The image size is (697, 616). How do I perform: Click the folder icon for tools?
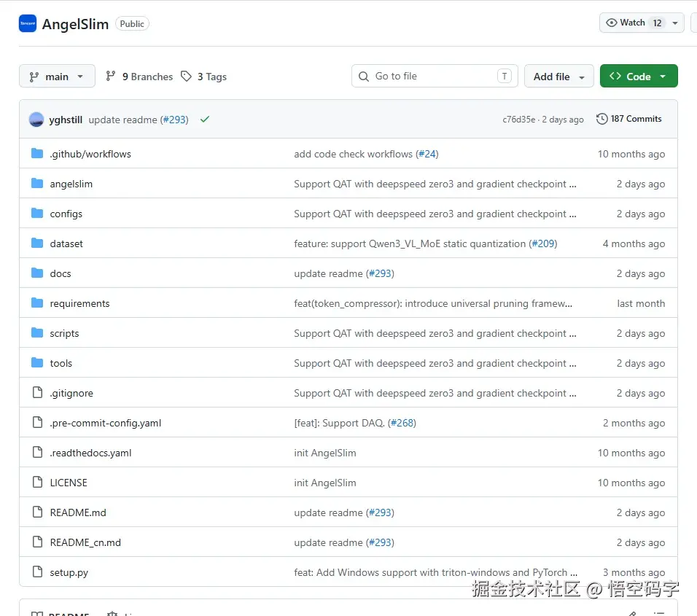[37, 362]
